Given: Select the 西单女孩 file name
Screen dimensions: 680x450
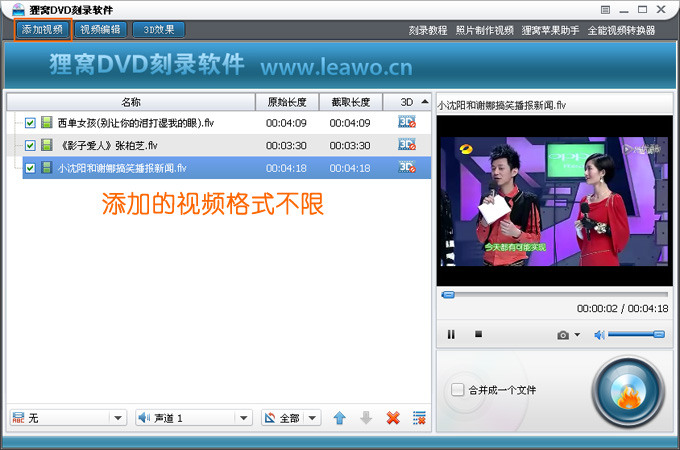Looking at the screenshot, I should point(136,123).
